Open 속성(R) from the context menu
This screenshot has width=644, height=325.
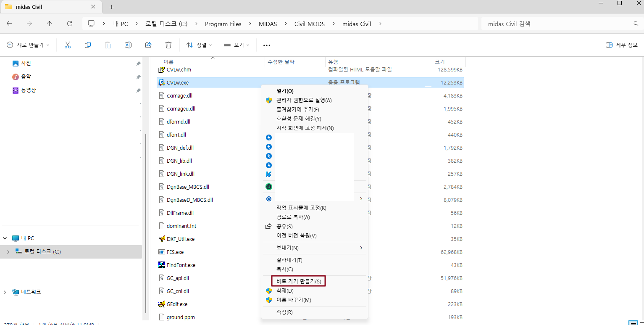[315, 312]
